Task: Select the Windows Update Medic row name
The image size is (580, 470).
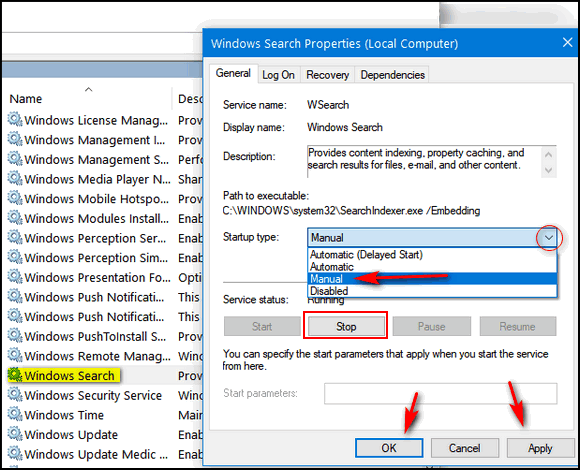Action: click(x=96, y=454)
